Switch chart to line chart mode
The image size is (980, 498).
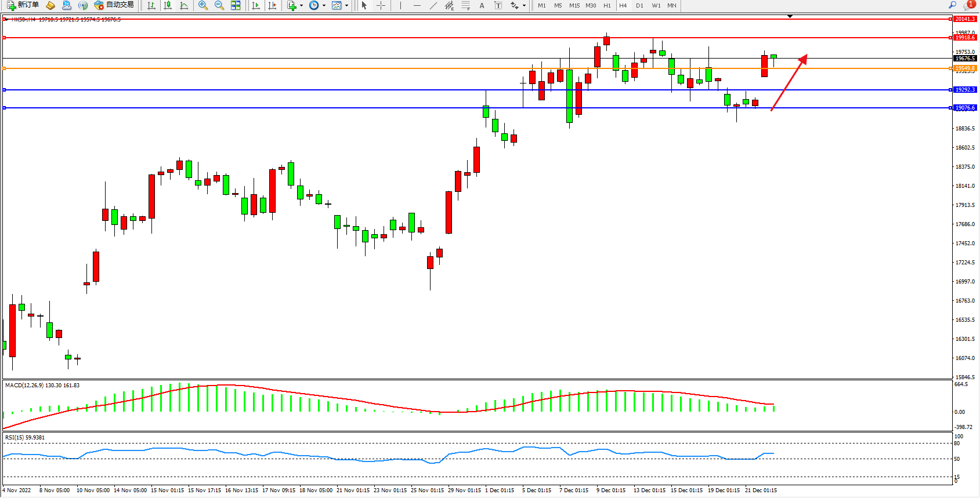coord(184,5)
